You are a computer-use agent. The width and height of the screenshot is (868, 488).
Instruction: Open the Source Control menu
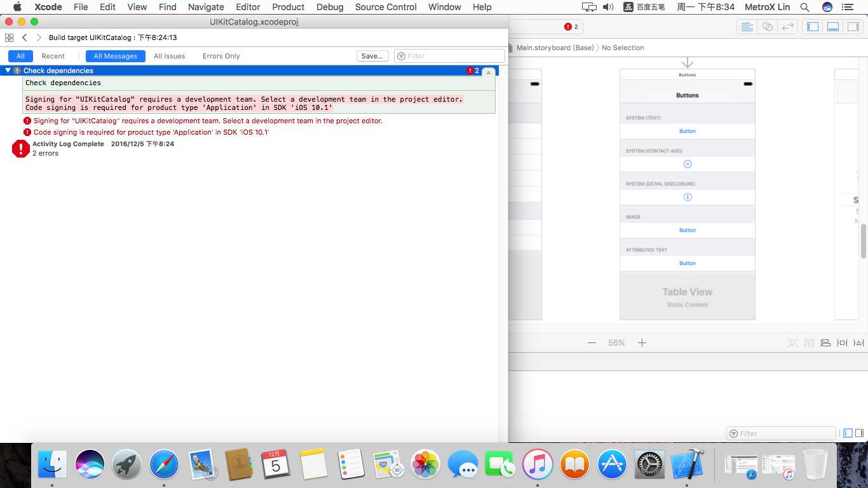(x=386, y=7)
